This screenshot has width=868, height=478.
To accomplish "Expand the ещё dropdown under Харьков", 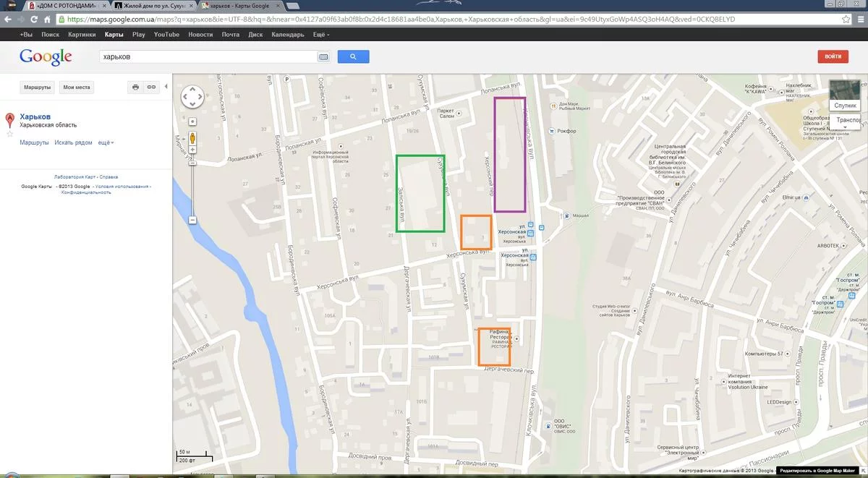I will click(106, 143).
